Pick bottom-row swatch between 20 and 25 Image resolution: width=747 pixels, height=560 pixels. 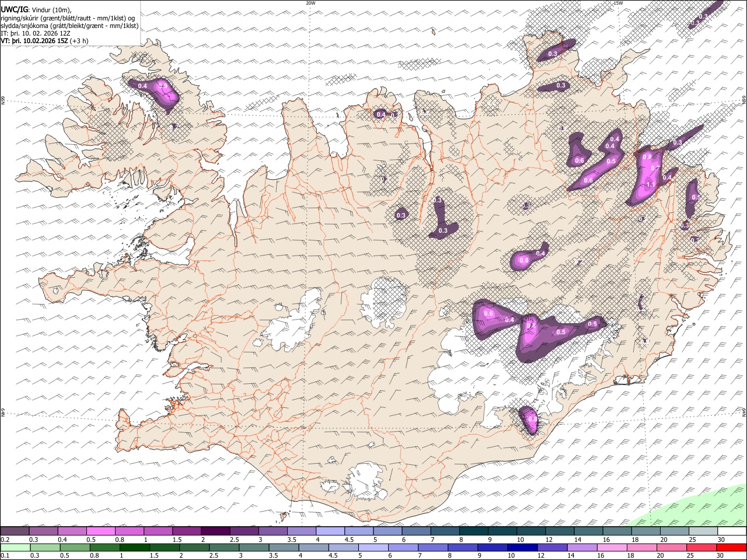click(671, 547)
